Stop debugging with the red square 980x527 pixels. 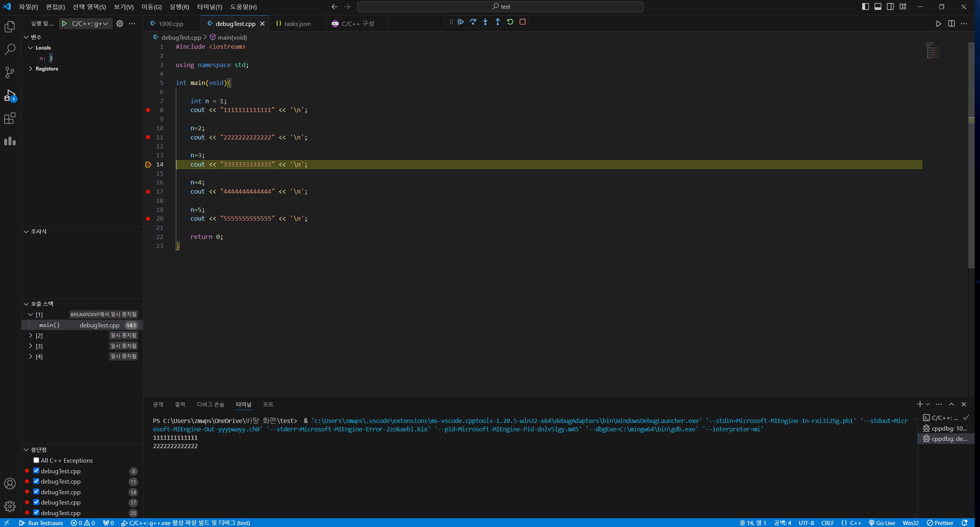click(522, 22)
